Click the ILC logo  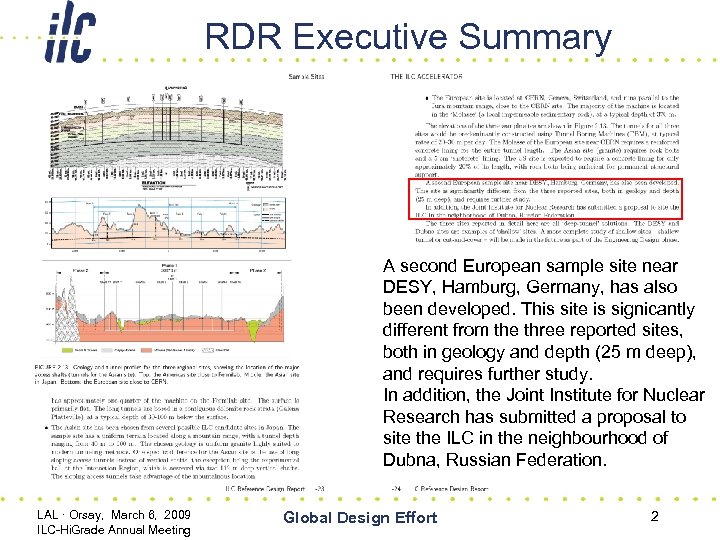click(x=71, y=32)
